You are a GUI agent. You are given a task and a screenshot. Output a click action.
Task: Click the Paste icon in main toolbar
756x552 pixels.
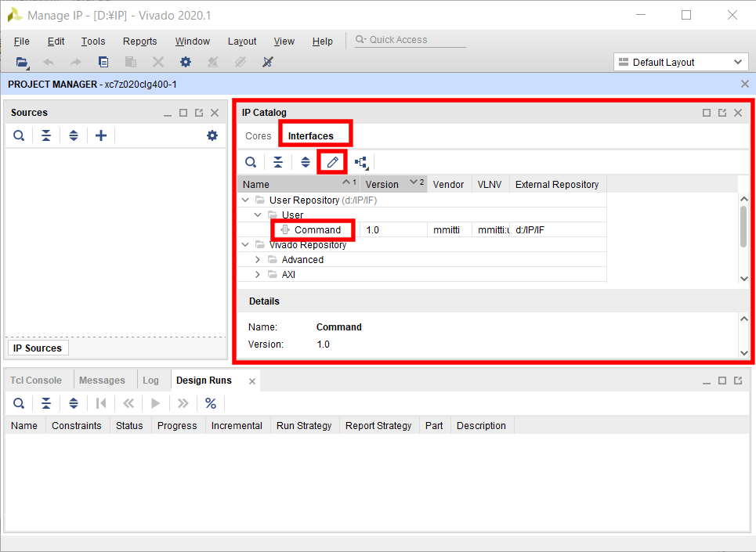(x=131, y=62)
